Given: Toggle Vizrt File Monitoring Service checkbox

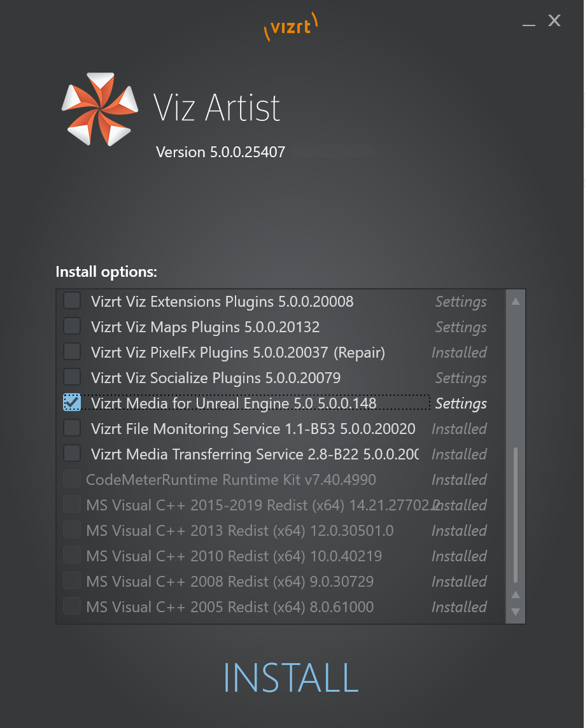Looking at the screenshot, I should (72, 428).
